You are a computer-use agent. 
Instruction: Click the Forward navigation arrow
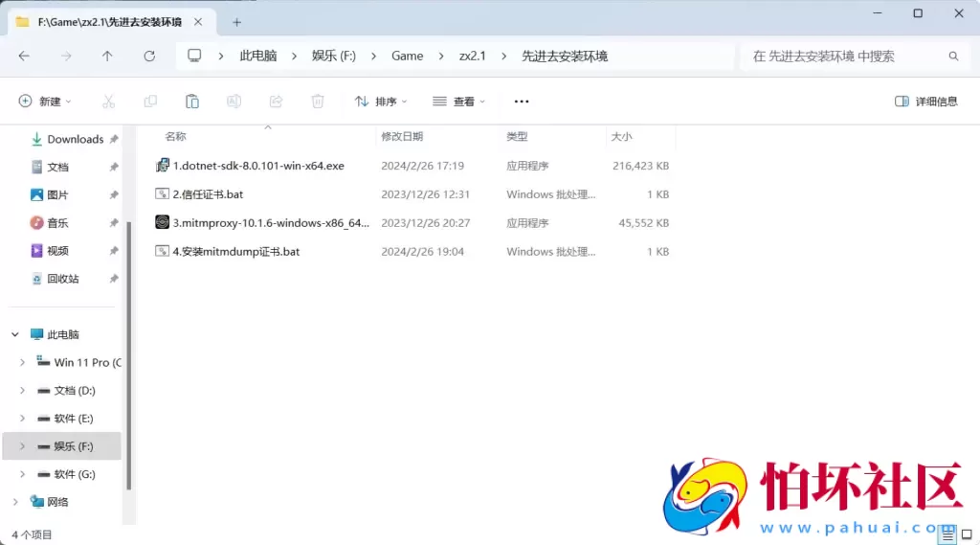pyautogui.click(x=66, y=56)
